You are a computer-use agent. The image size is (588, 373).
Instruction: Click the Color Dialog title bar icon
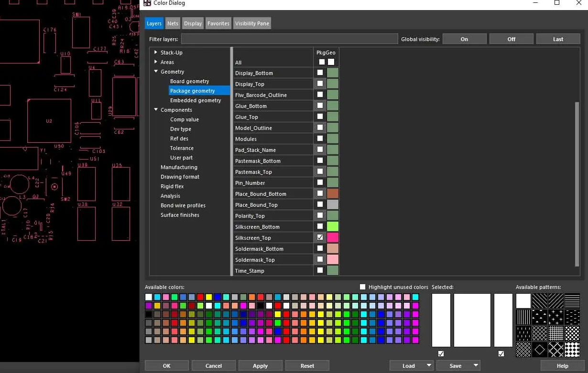(147, 3)
